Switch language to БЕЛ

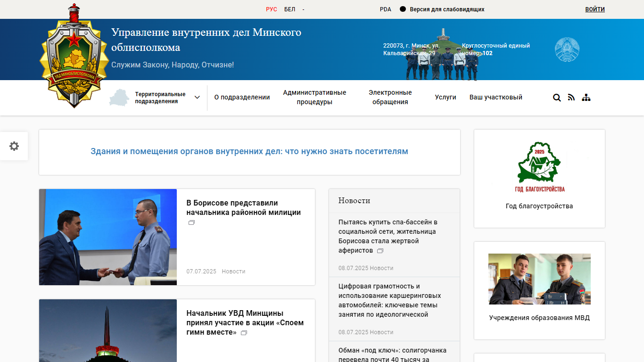tap(289, 9)
